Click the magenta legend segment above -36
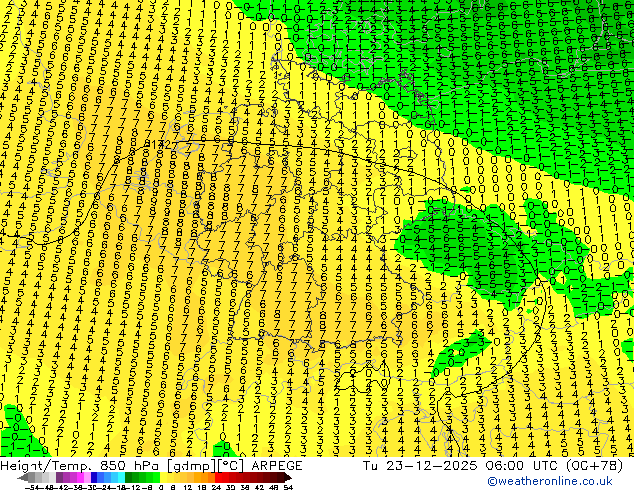Screen dimensions: 634x490 (80, 477)
